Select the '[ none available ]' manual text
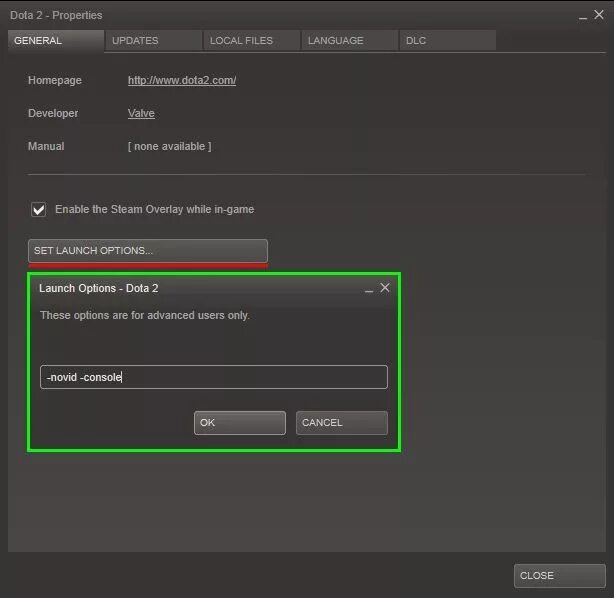 tap(170, 146)
